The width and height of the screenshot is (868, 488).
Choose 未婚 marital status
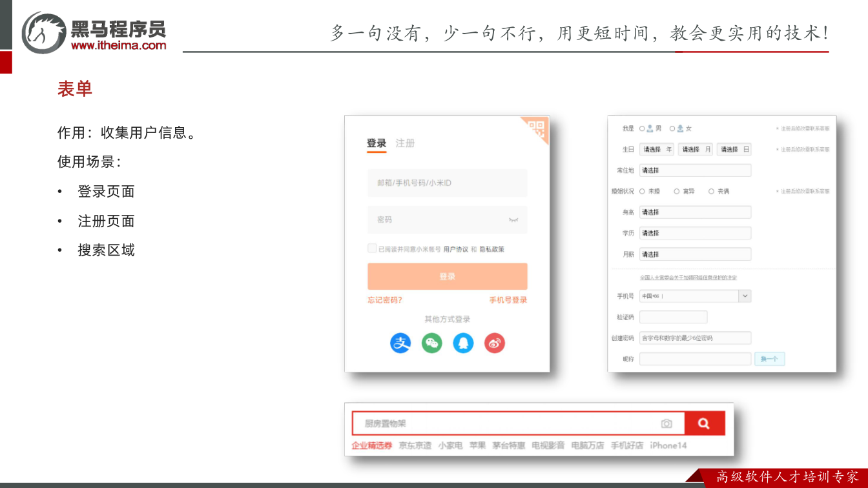coord(642,191)
